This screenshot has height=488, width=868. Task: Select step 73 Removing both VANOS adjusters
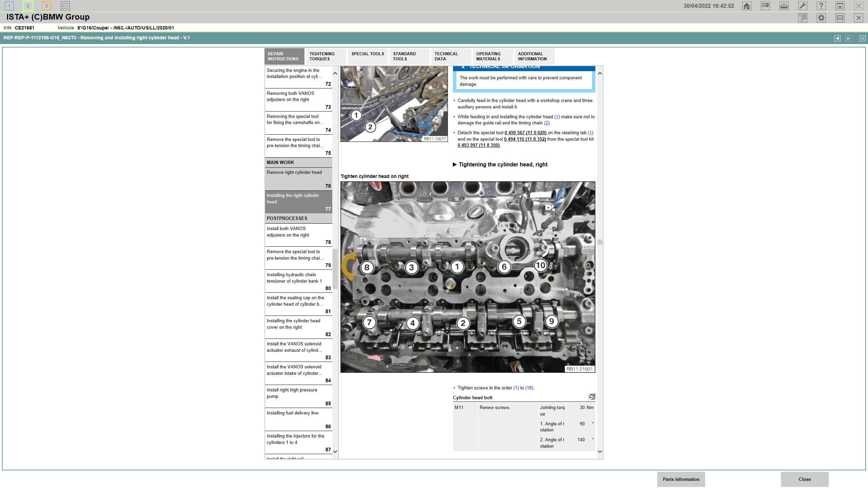coord(298,100)
